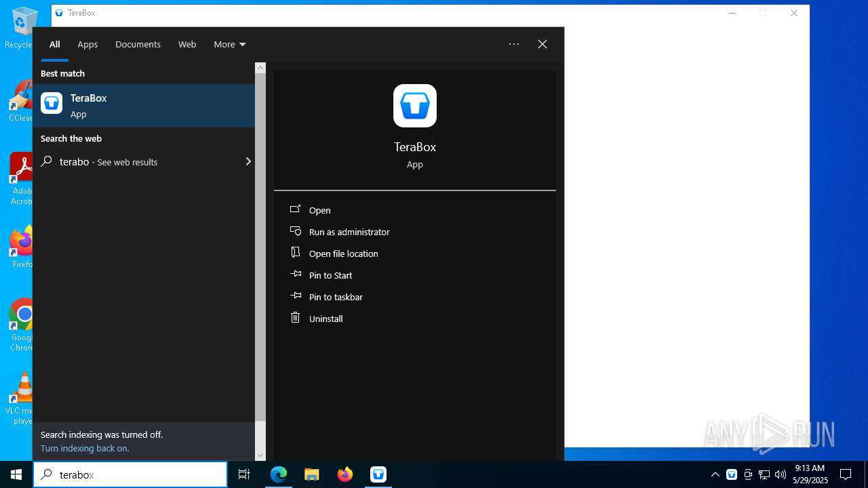Click the Open file location icon

click(295, 253)
